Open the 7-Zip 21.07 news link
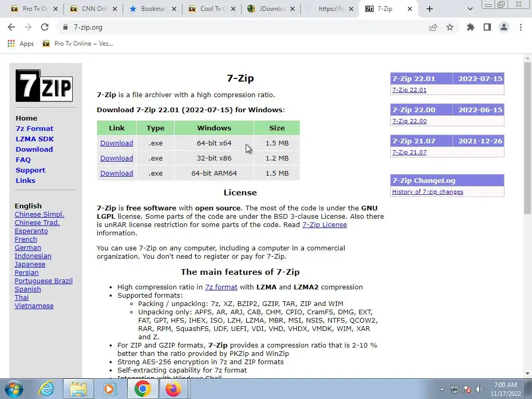 click(409, 152)
